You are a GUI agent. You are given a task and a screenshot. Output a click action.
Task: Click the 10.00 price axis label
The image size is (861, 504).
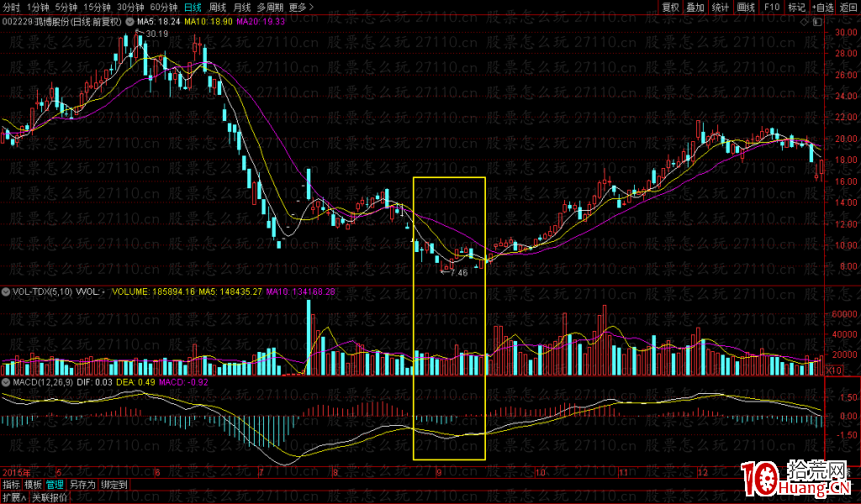(846, 245)
